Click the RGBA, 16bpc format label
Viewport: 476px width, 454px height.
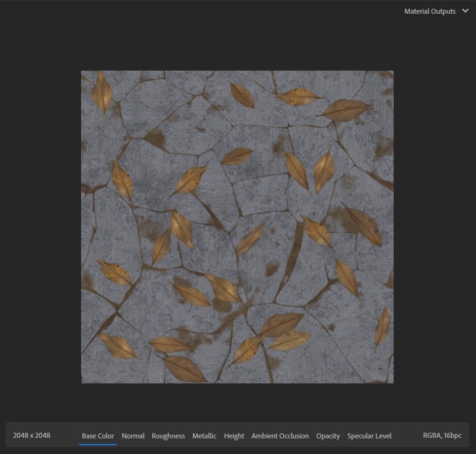tap(442, 435)
